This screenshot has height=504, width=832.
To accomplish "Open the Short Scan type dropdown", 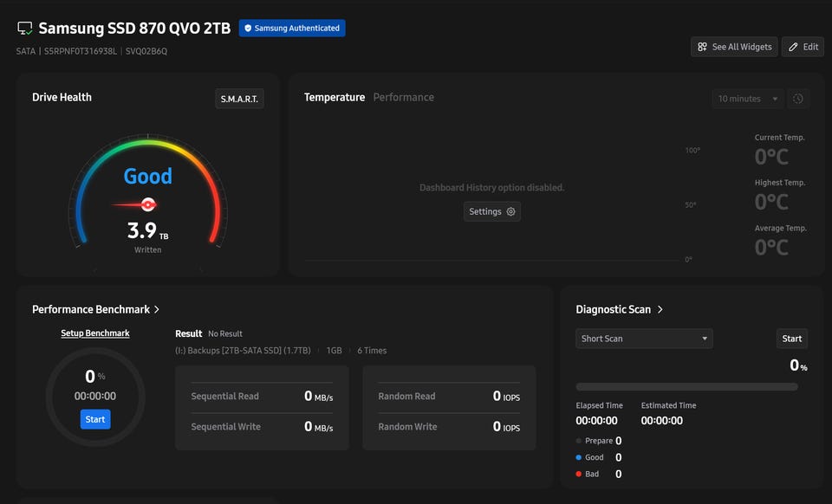I will pos(644,339).
